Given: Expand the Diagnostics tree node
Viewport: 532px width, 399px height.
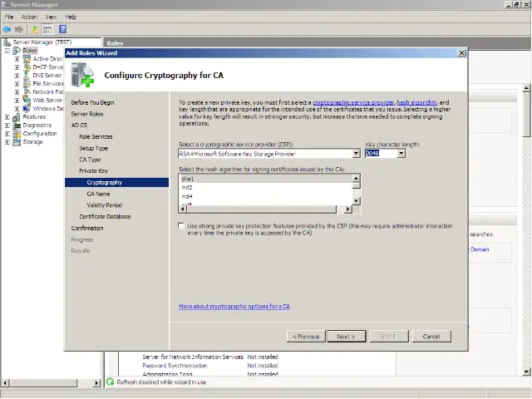Looking at the screenshot, I should [x=7, y=126].
